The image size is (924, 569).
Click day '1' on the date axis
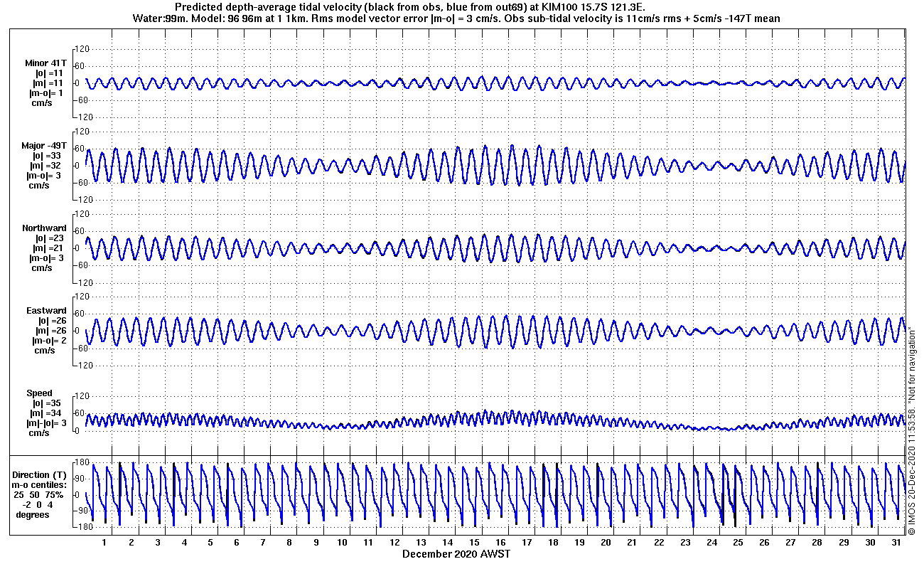(104, 543)
